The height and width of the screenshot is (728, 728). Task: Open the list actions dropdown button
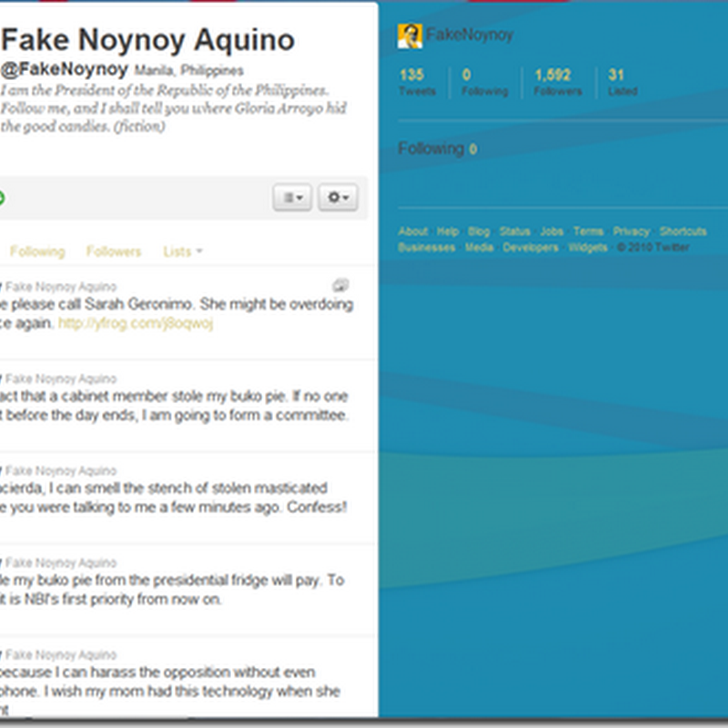pyautogui.click(x=292, y=197)
